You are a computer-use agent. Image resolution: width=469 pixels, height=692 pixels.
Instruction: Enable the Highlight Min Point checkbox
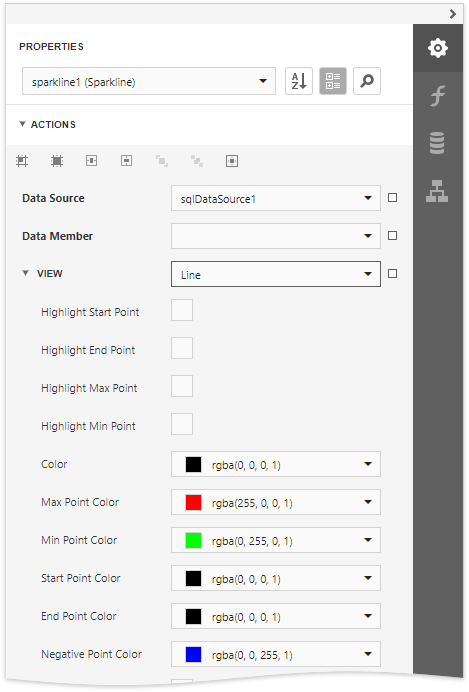pyautogui.click(x=182, y=424)
